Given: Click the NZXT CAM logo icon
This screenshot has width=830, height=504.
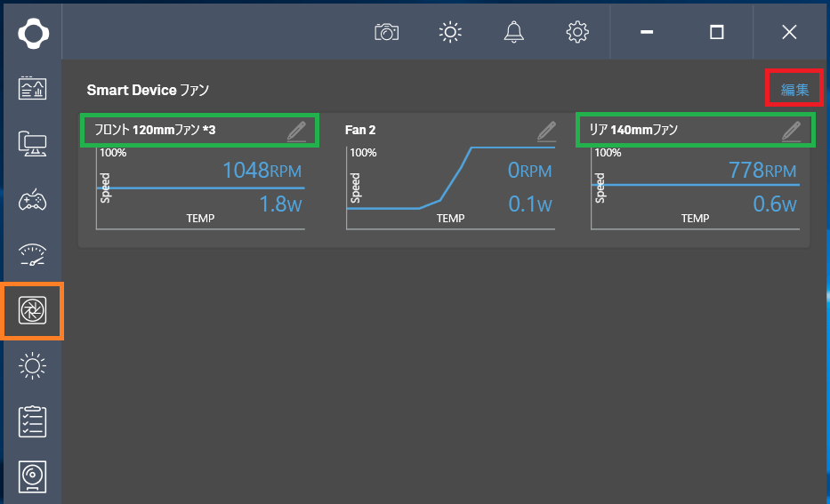Looking at the screenshot, I should (x=33, y=33).
